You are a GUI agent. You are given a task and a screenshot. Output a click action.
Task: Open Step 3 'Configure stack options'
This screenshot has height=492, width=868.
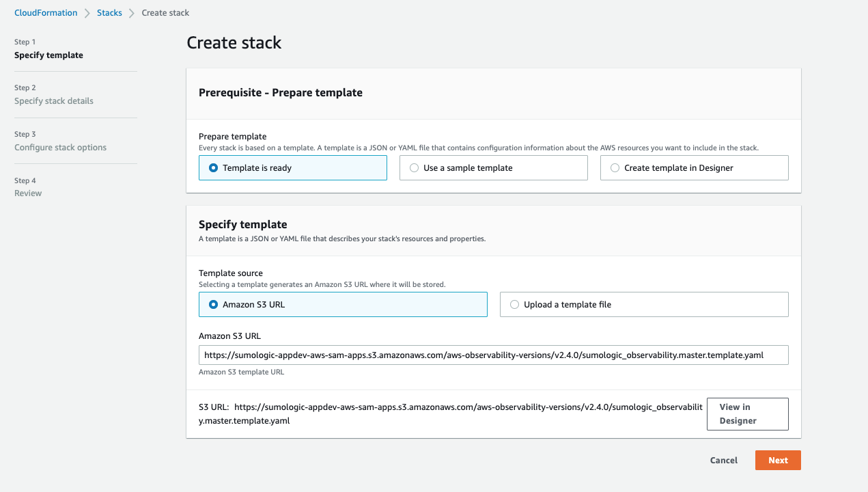61,147
